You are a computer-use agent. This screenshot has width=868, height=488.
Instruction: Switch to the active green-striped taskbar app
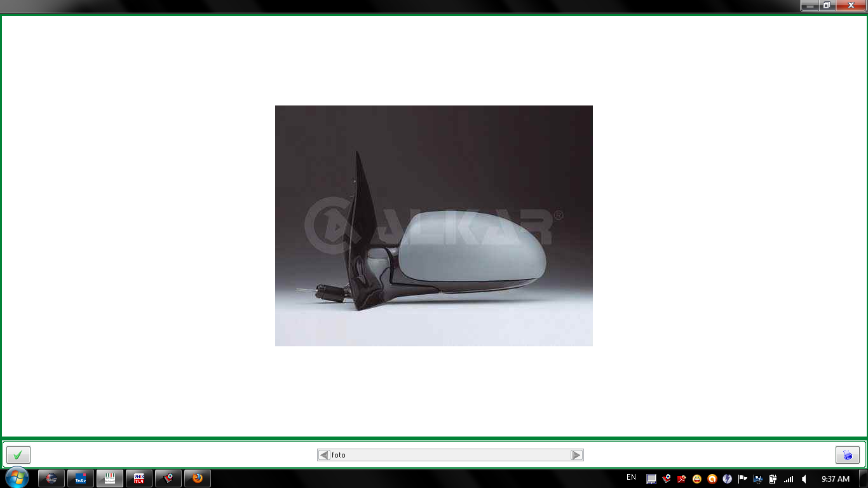coord(110,478)
